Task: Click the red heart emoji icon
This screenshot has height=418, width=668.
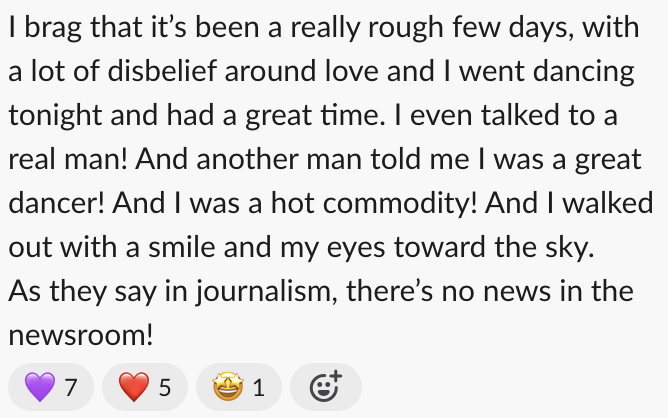Action: click(x=133, y=387)
